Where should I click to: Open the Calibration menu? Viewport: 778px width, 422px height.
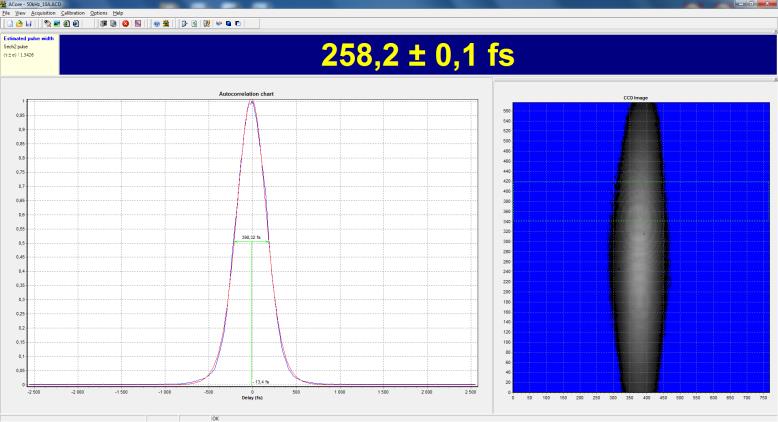[x=73, y=12]
